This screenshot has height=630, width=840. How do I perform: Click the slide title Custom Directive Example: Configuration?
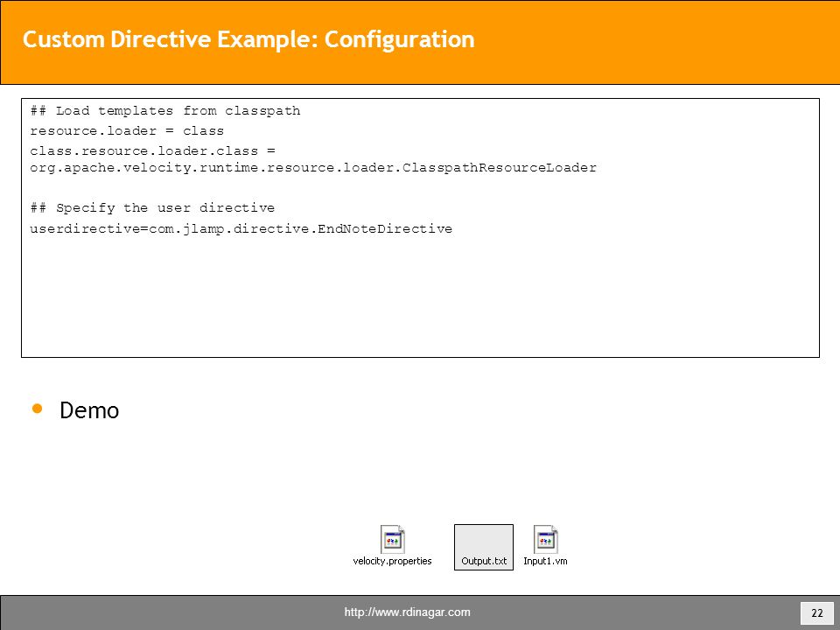point(248,39)
